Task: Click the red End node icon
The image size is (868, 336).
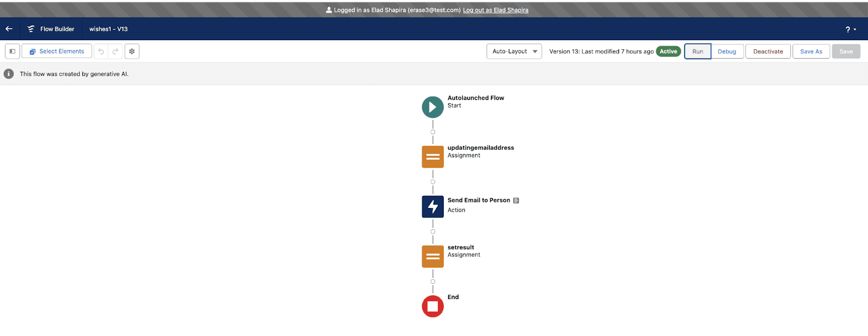Action: [432, 307]
